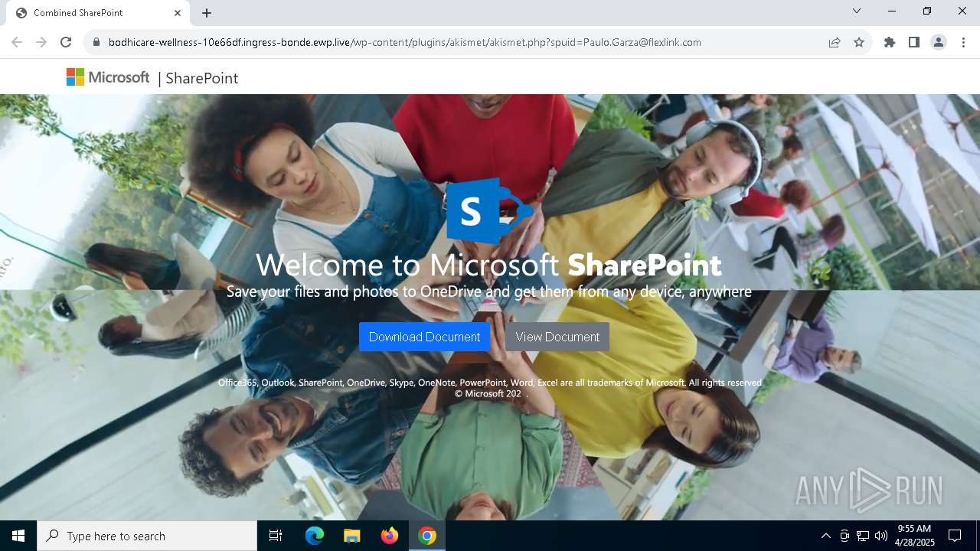The image size is (980, 551).
Task: Toggle the browser side panel icon
Action: click(x=914, y=42)
